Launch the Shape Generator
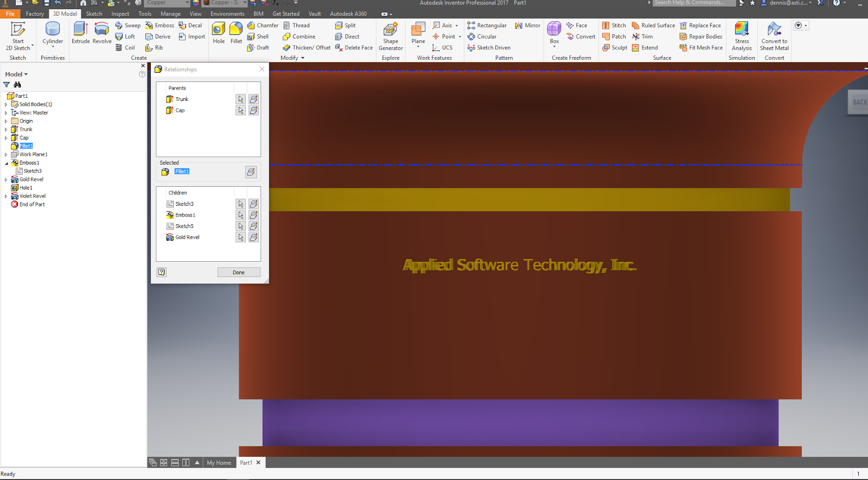This screenshot has height=480, width=868. click(x=391, y=36)
